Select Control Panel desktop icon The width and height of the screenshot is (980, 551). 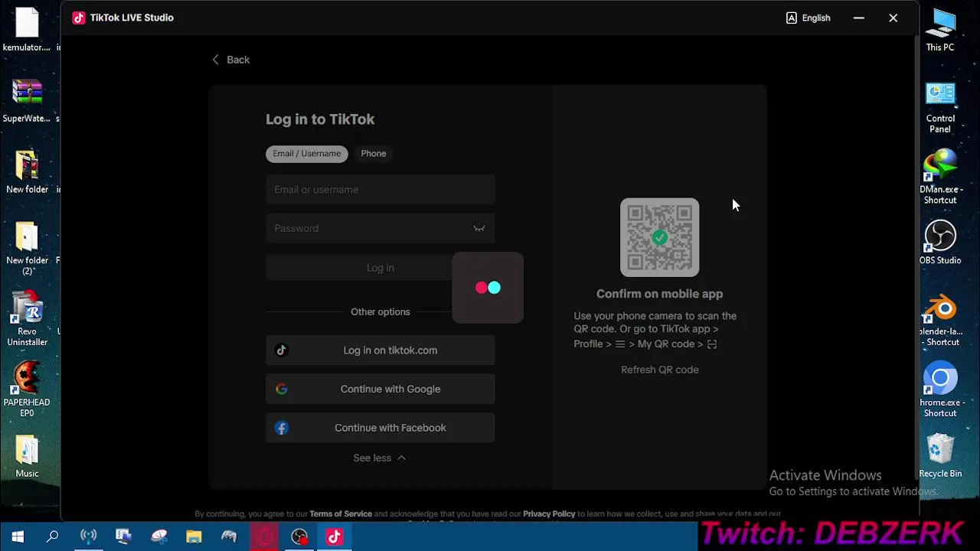tap(940, 108)
